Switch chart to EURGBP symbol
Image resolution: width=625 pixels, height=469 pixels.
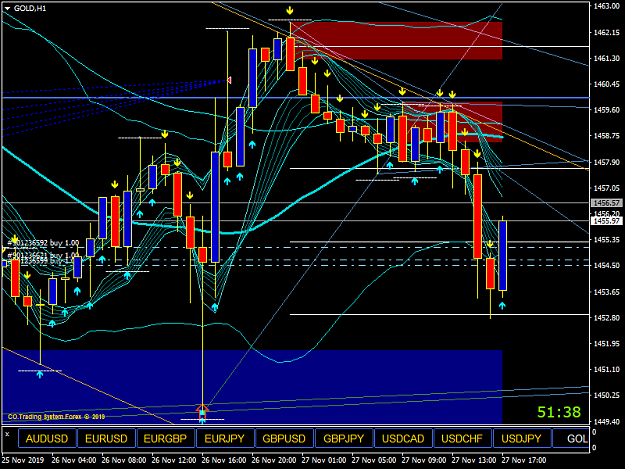[165, 439]
